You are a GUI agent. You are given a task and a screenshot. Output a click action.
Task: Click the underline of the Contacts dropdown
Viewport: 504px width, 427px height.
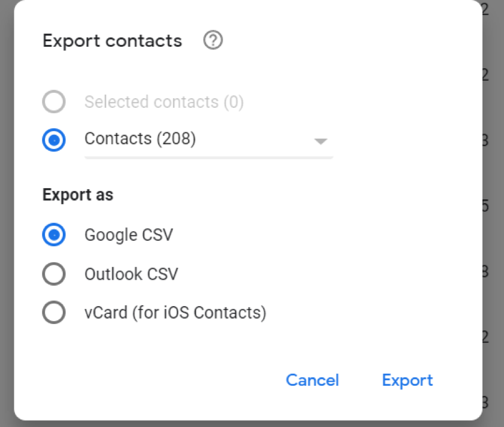tap(209, 158)
